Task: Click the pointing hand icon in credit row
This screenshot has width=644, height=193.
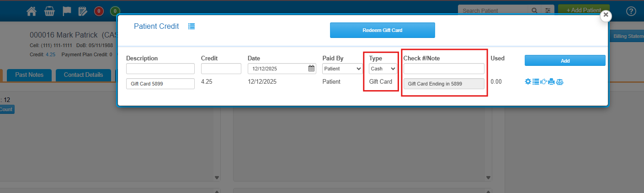Action: coord(543,82)
